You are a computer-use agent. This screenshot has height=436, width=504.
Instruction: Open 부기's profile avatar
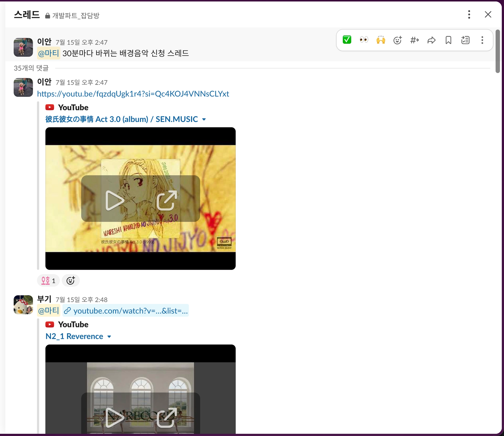click(x=23, y=305)
